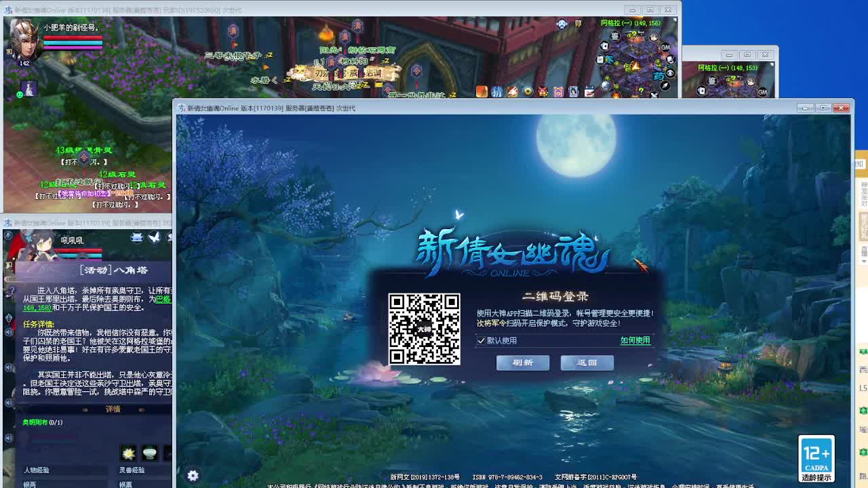
Task: Click the golden eye icon in buff bar
Action: (528, 91)
